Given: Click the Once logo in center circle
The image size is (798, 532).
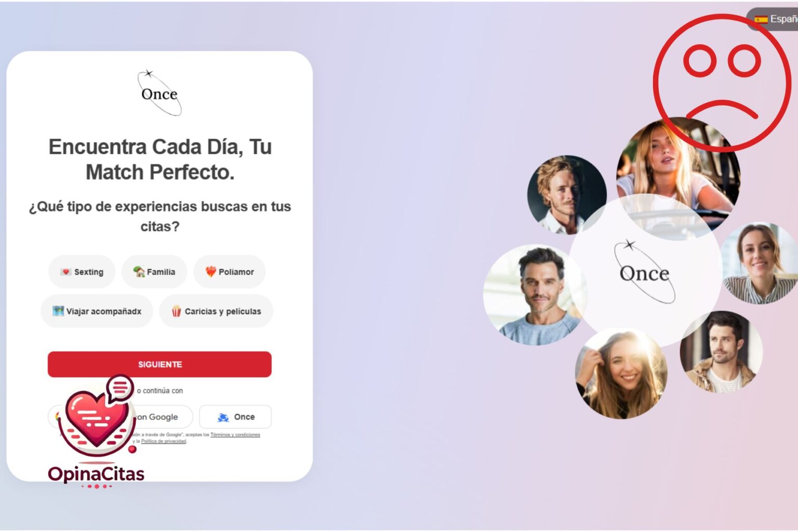Looking at the screenshot, I should click(645, 272).
